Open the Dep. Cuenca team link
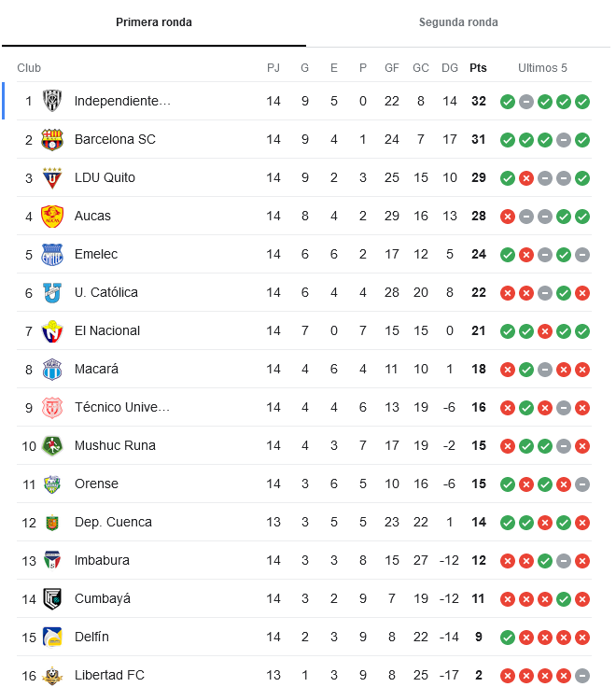The height and width of the screenshot is (687, 616). 113,523
